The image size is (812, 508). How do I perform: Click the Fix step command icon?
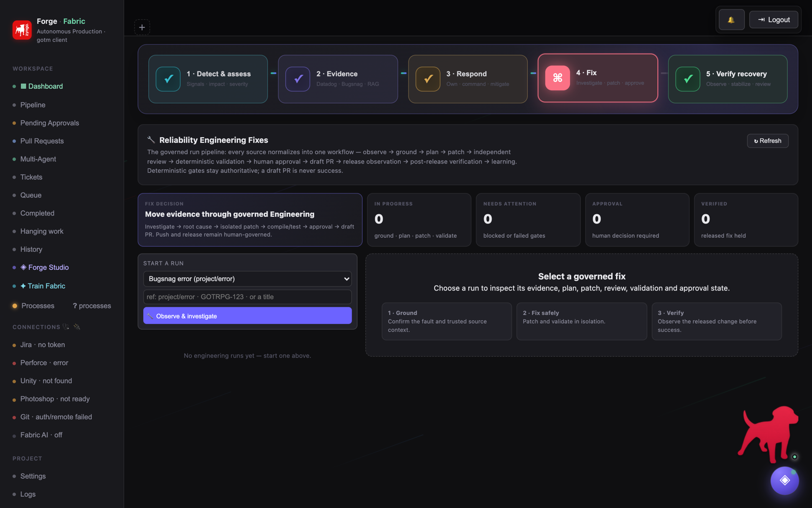tap(558, 78)
